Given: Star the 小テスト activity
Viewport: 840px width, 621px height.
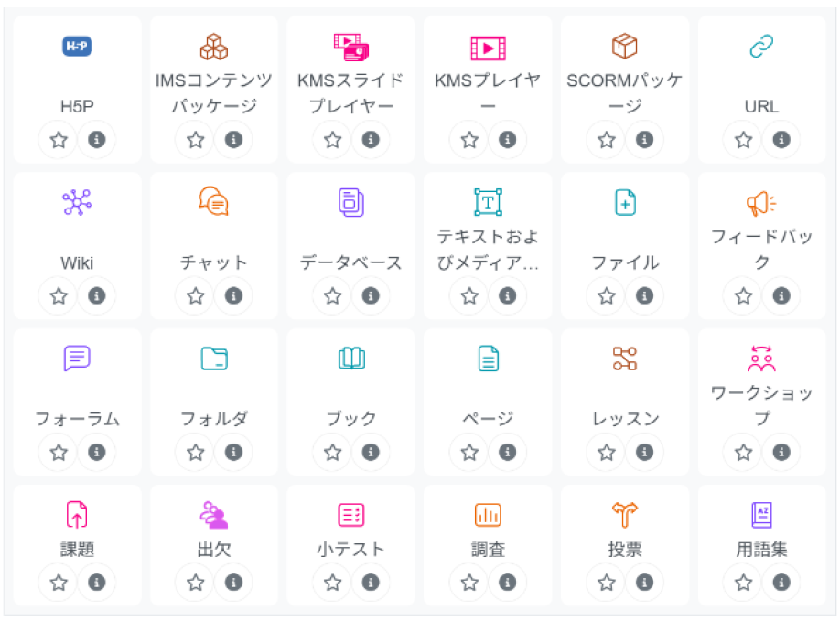Looking at the screenshot, I should 332,583.
